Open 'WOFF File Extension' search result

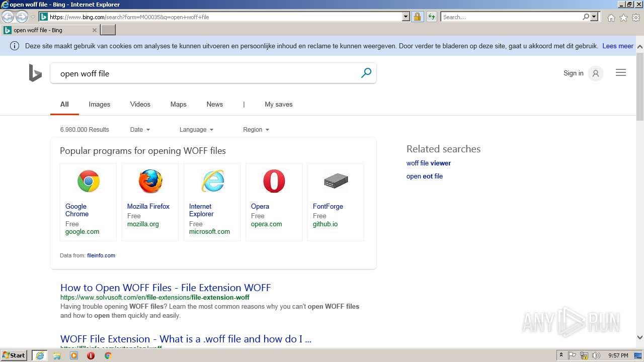click(x=186, y=339)
